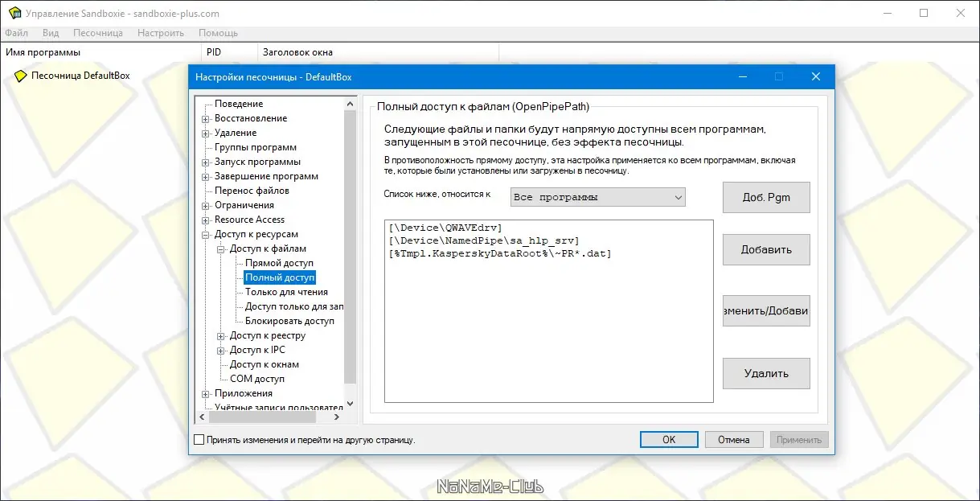This screenshot has width=980, height=501.
Task: Click tree horizontal scrollbar right arrow
Action: (x=338, y=417)
